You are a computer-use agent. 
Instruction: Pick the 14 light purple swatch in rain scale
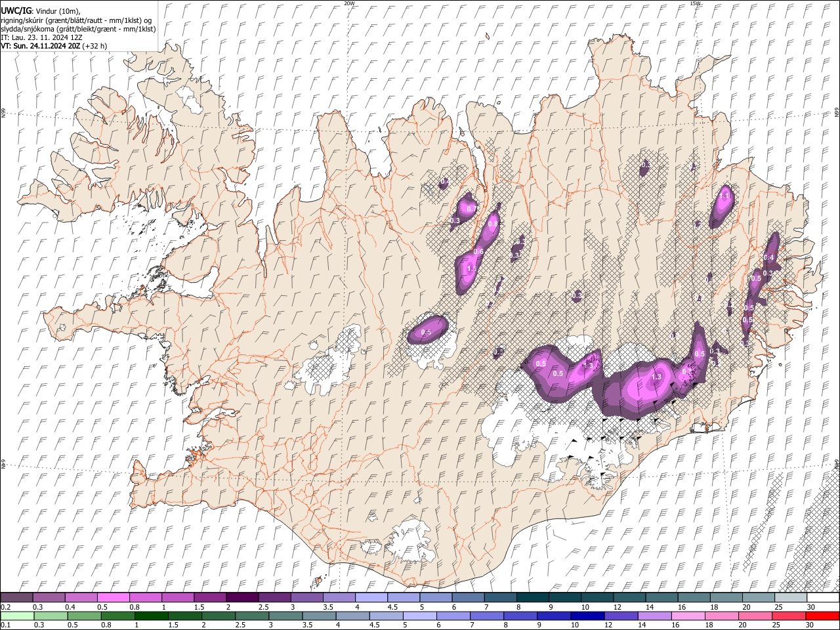654,616
